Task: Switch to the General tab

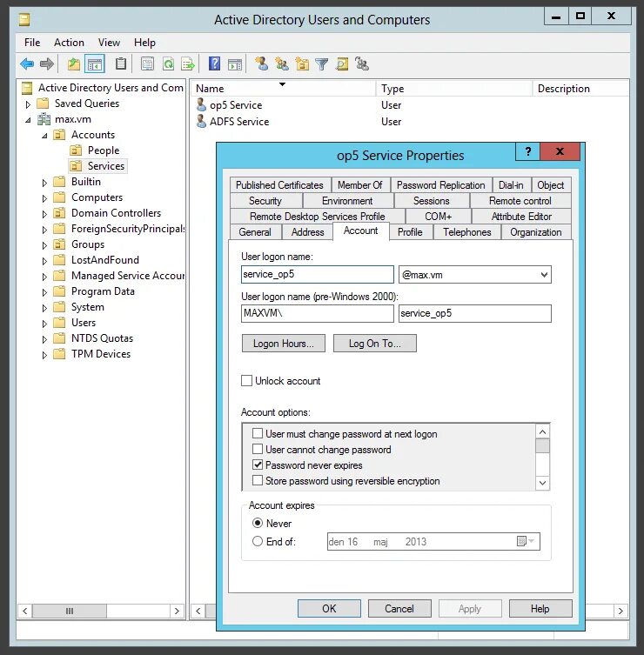Action: pyautogui.click(x=255, y=232)
